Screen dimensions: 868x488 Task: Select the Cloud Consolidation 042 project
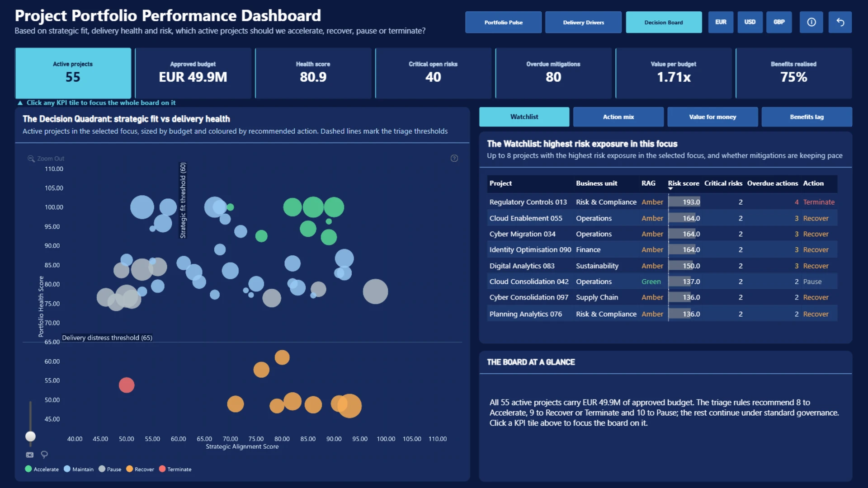(529, 282)
